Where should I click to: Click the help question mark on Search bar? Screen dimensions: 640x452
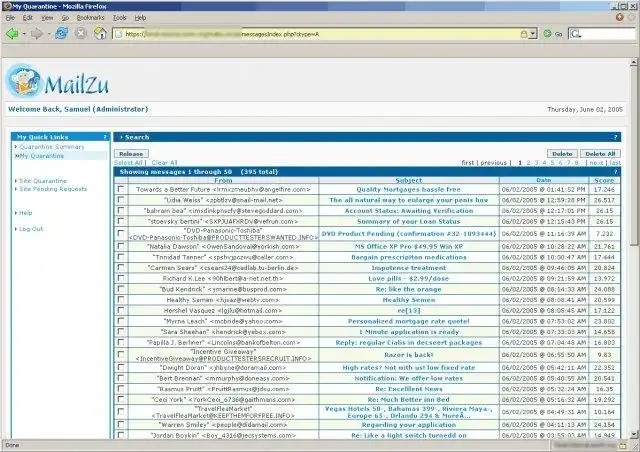616,137
